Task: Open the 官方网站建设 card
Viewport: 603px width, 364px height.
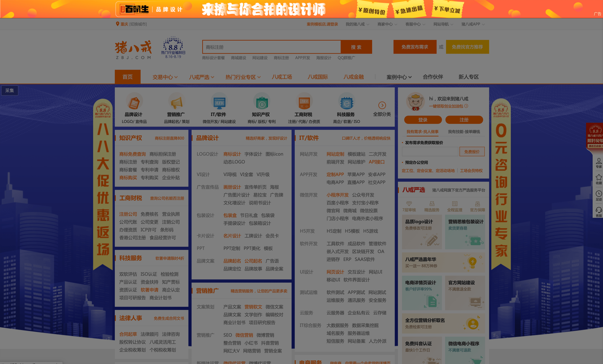Action: (x=465, y=293)
